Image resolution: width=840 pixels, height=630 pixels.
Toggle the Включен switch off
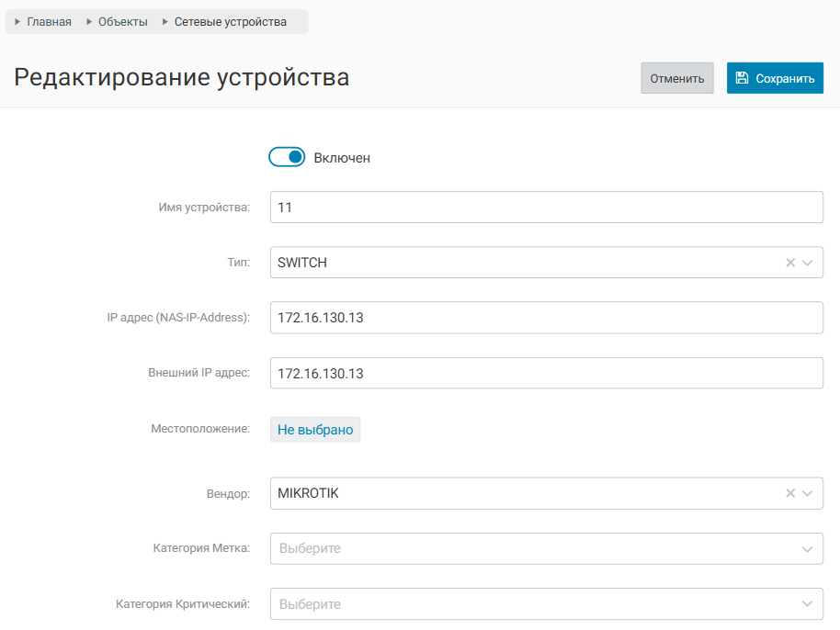pos(286,158)
